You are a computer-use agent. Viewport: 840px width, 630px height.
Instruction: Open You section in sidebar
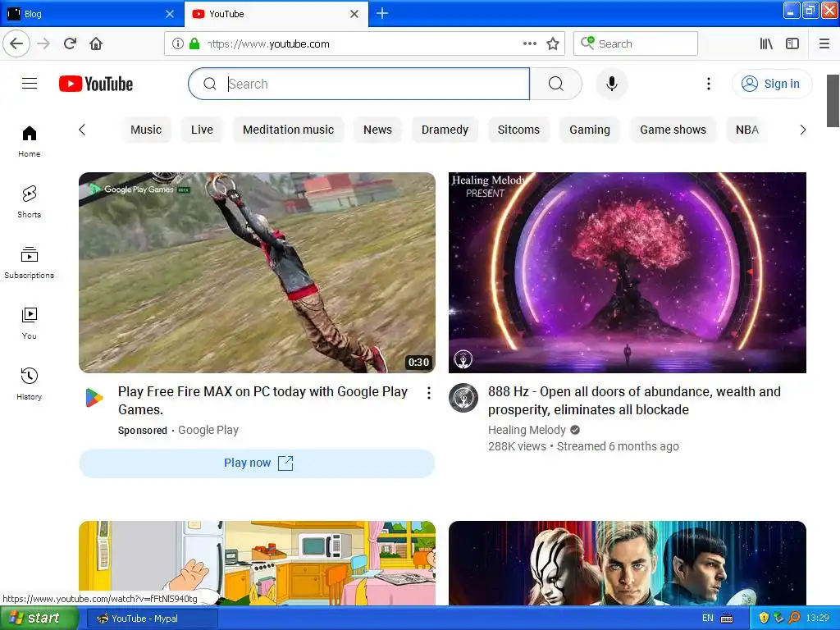click(30, 323)
